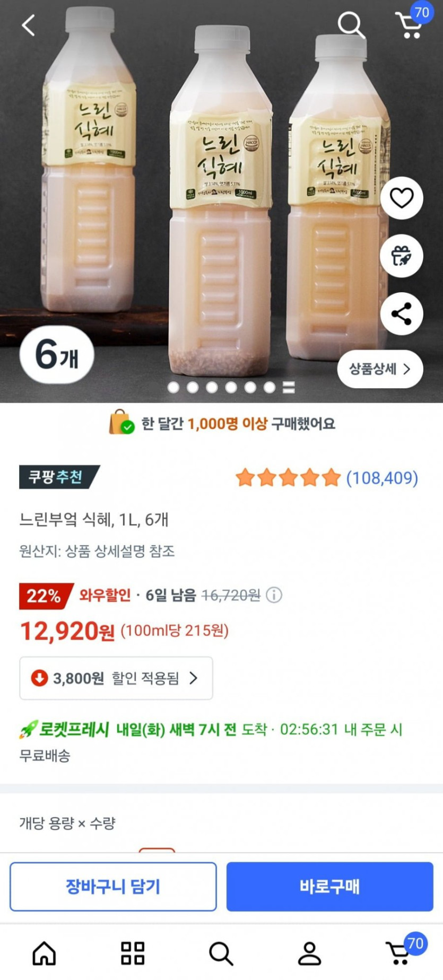The height and width of the screenshot is (980, 443).
Task: Go to Home tab in bottom bar
Action: [44, 953]
